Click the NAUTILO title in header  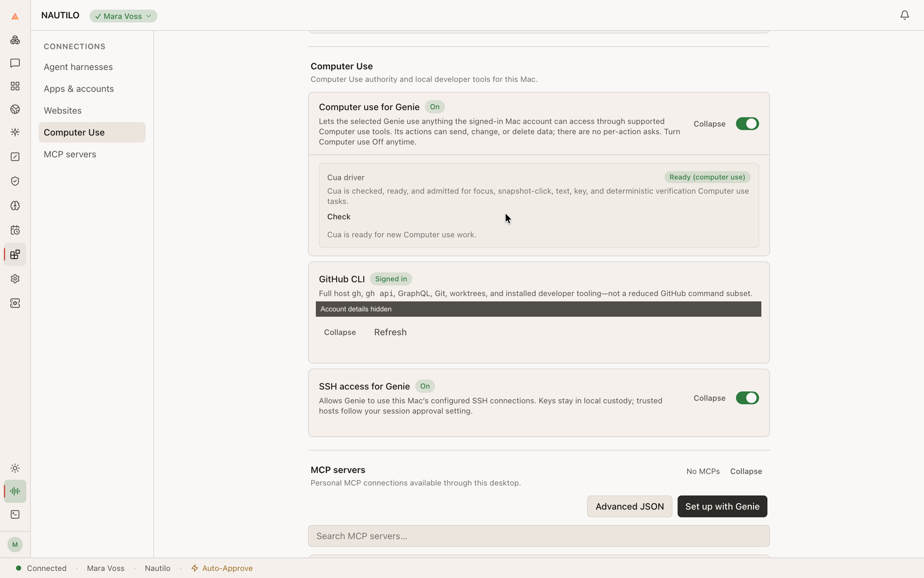point(60,15)
